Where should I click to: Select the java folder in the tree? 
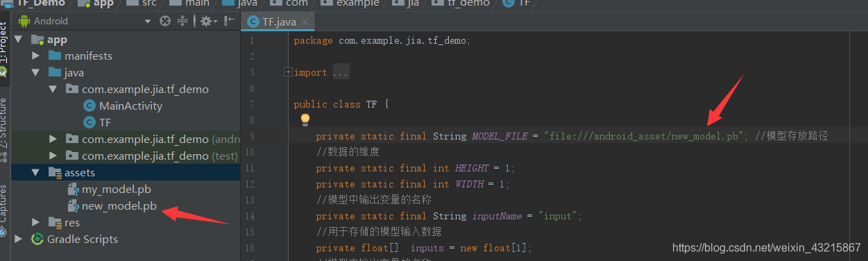tap(74, 72)
